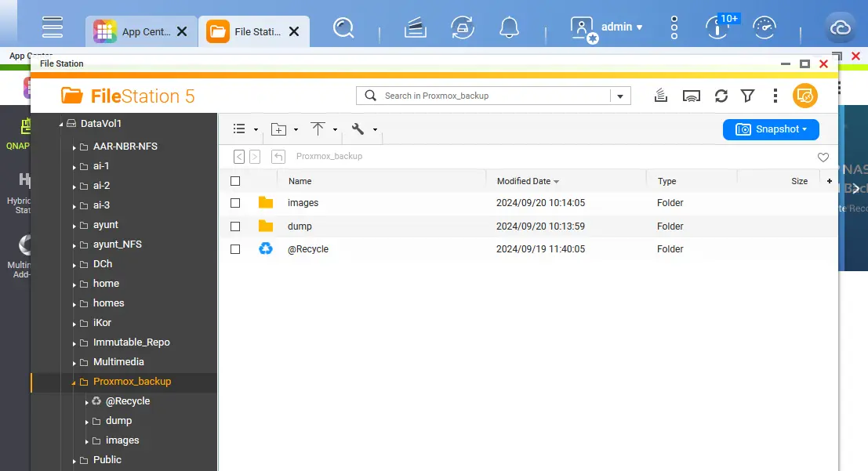Click the desktop search magnifier icon

(x=343, y=27)
